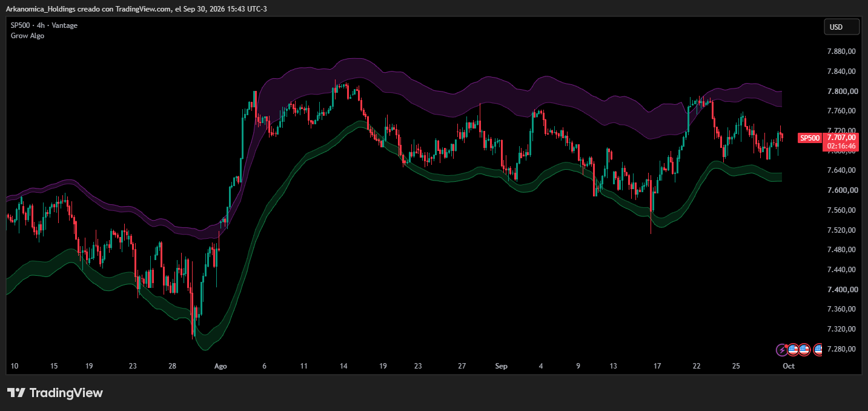
Task: Click the bar countdown 02:16:46
Action: point(842,146)
